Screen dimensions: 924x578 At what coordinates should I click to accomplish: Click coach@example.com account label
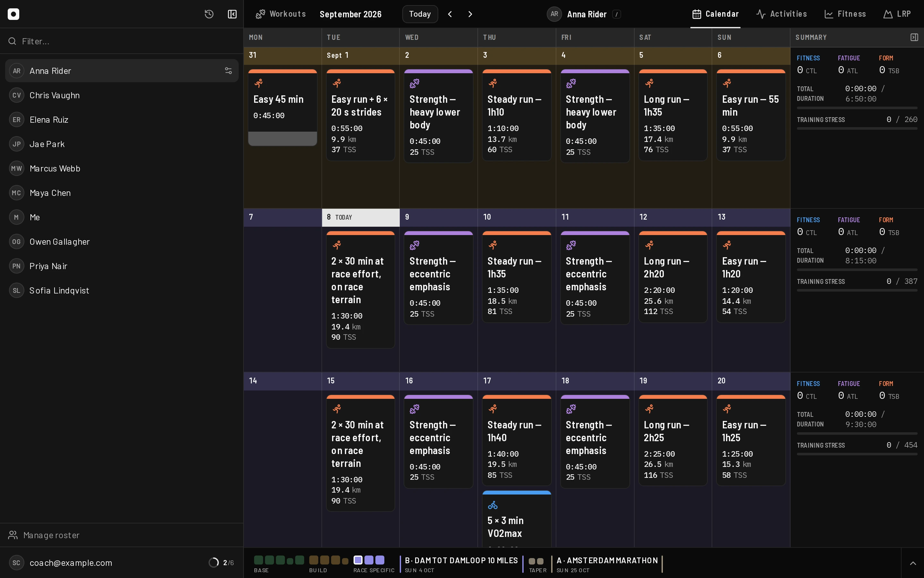(71, 563)
